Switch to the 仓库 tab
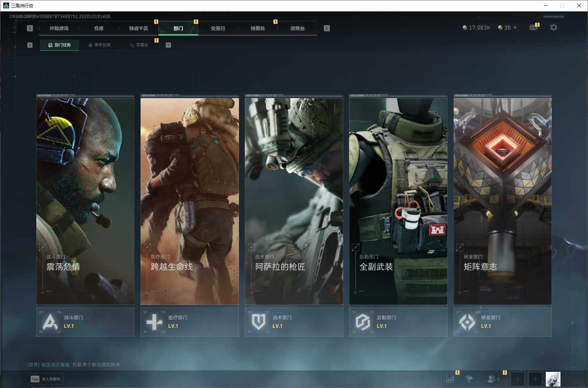588x388 pixels. coord(99,28)
